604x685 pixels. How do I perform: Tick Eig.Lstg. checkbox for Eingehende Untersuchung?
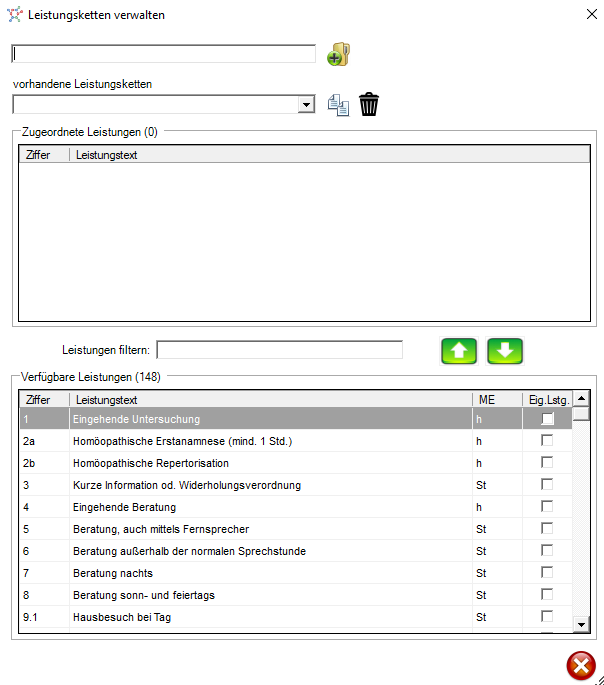coord(547,419)
